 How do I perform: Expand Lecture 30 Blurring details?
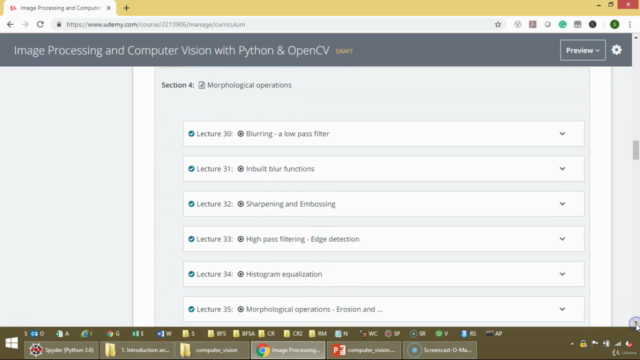pos(562,133)
